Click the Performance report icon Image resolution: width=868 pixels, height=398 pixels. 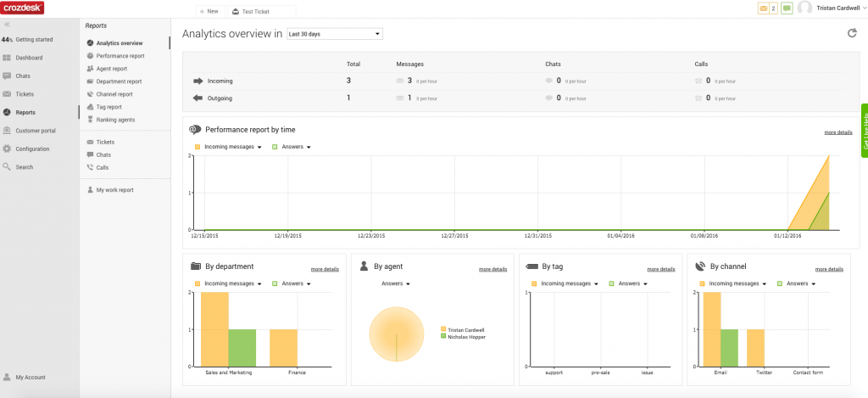tap(90, 55)
